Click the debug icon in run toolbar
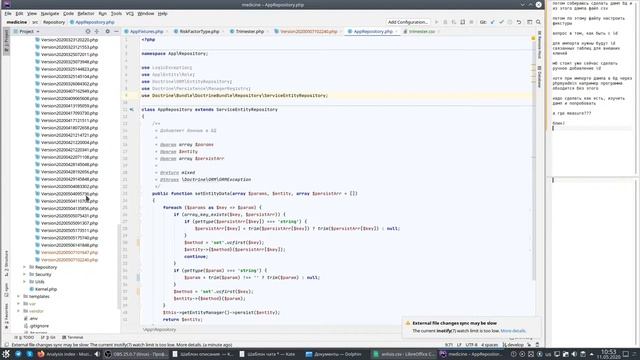This screenshot has width=640, height=360. click(x=445, y=22)
